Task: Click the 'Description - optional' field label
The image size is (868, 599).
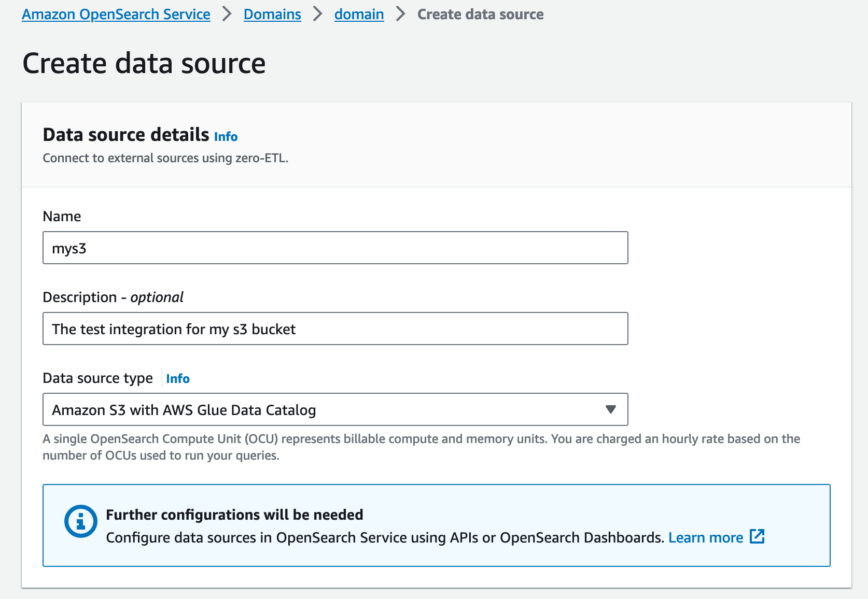Action: (113, 297)
